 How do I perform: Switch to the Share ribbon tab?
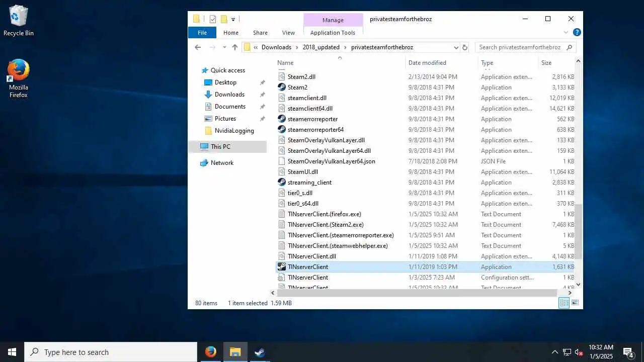[260, 33]
